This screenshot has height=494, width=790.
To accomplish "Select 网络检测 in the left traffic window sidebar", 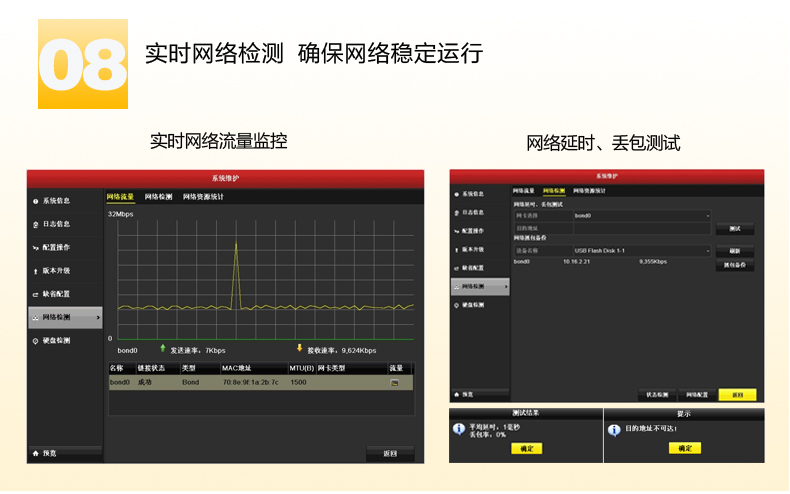I will [65, 318].
